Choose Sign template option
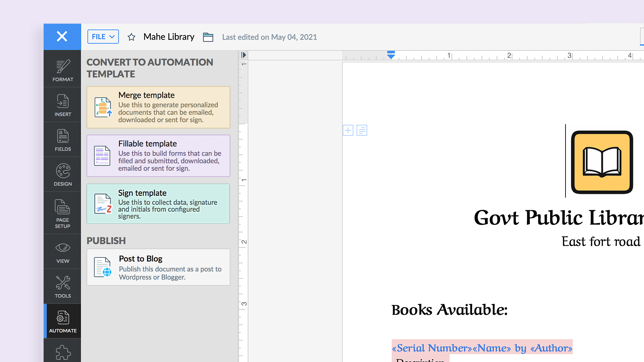Image resolution: width=644 pixels, height=362 pixels. coord(158,204)
